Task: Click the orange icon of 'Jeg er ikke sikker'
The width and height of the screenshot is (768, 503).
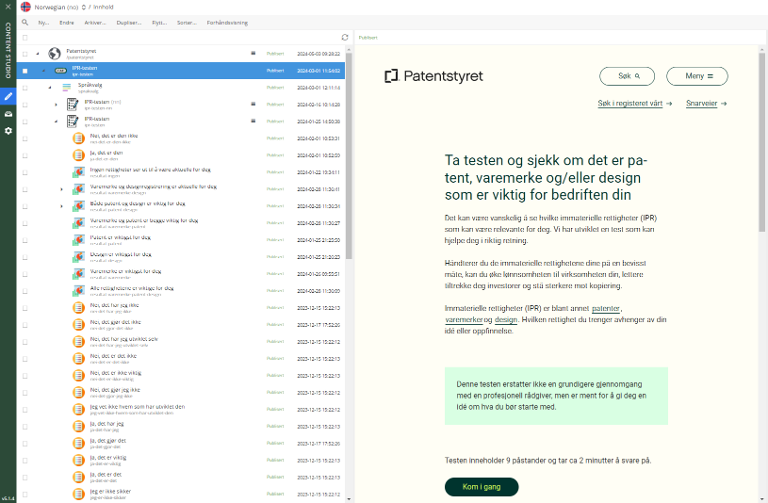Action: pyautogui.click(x=78, y=494)
